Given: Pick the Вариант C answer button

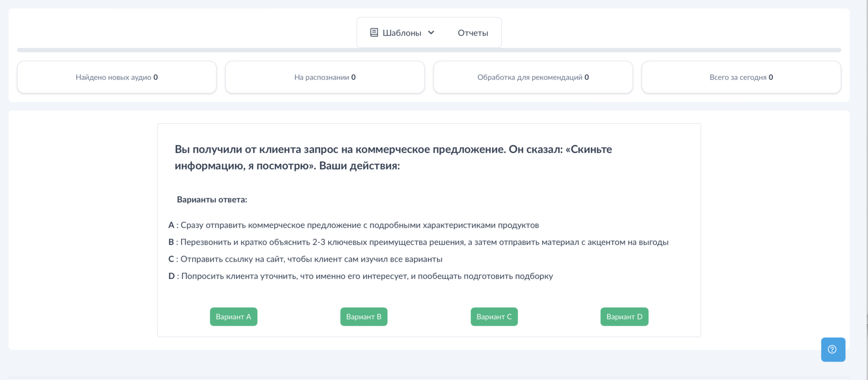Looking at the screenshot, I should click(494, 316).
